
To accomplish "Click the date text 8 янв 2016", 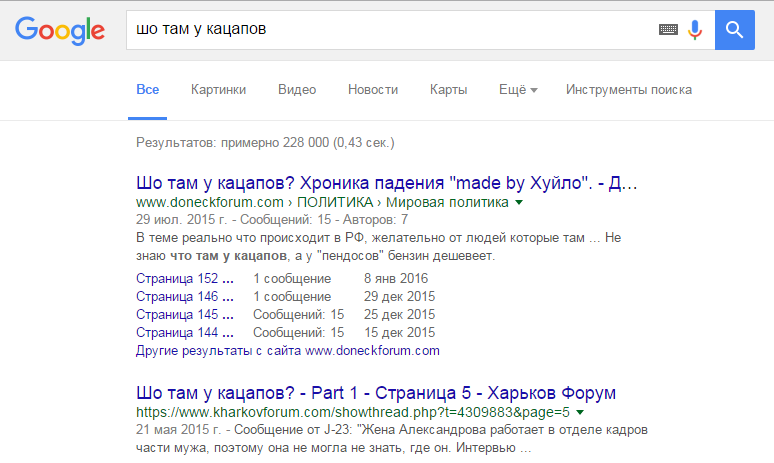I will click(x=396, y=278).
